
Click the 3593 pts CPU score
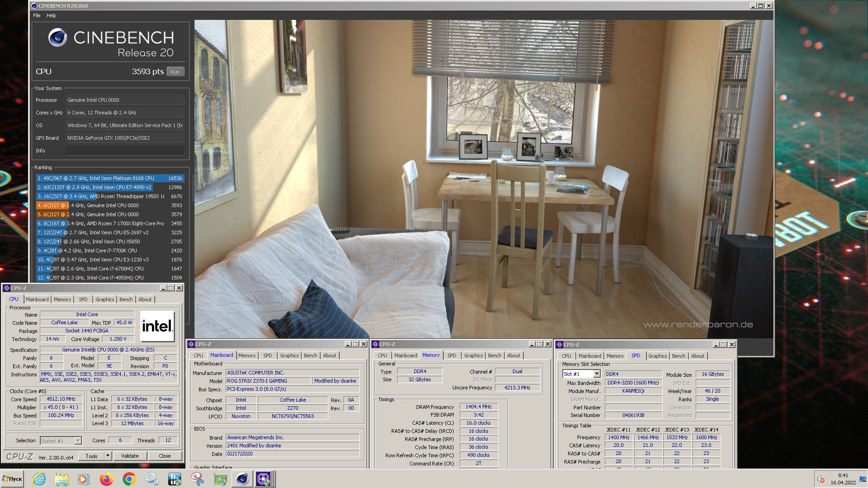148,71
